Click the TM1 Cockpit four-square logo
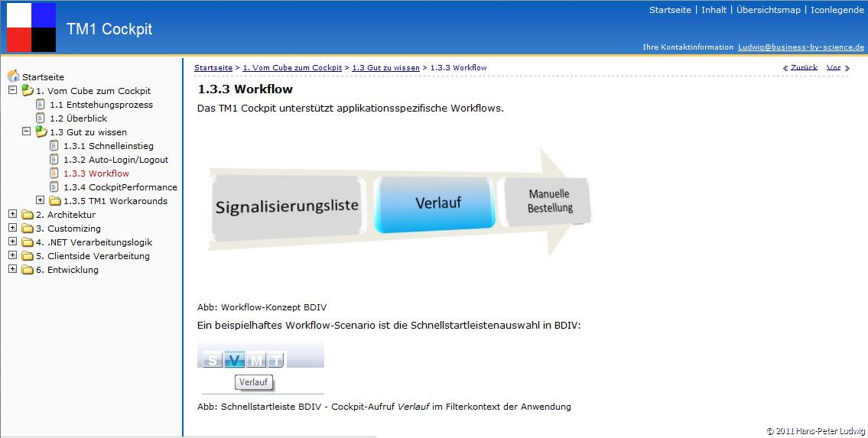868x438 pixels. [x=31, y=28]
